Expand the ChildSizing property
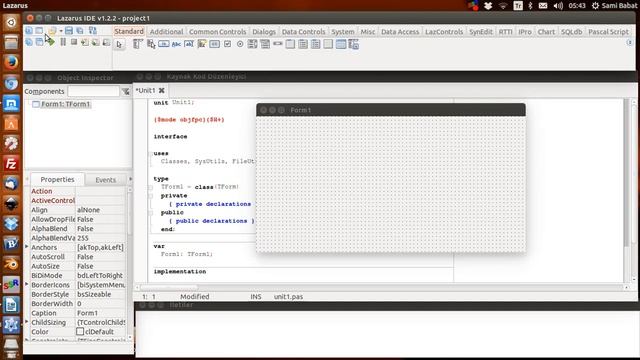640x360 pixels. (27, 322)
